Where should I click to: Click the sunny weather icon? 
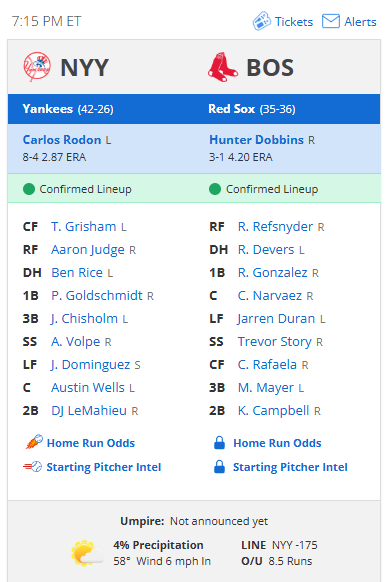(87, 553)
